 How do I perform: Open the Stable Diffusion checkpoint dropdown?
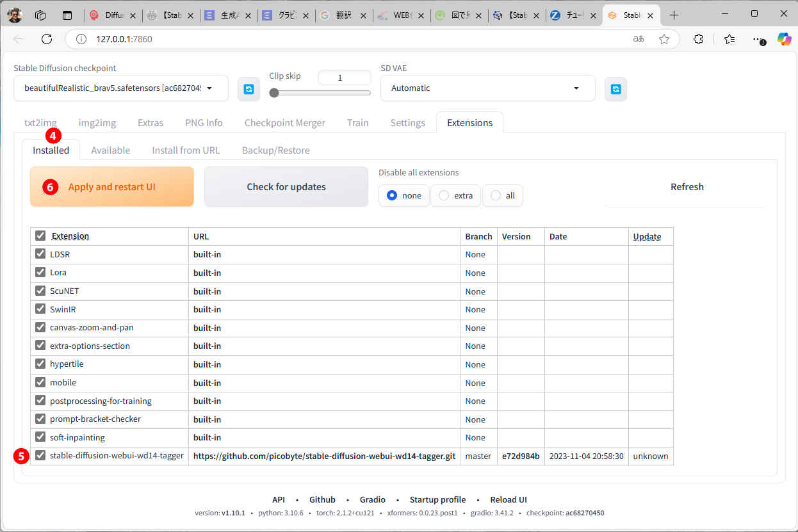point(120,88)
